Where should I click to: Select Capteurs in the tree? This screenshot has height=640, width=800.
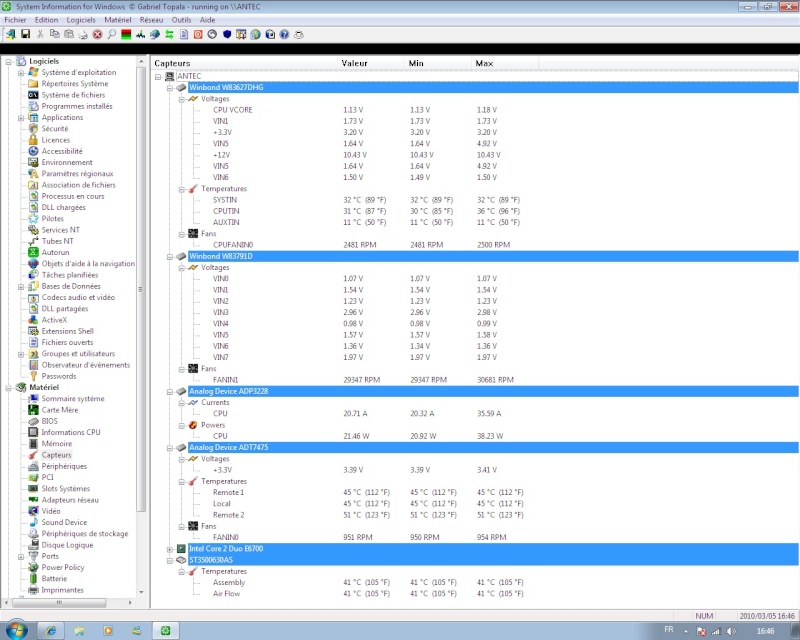pos(56,455)
